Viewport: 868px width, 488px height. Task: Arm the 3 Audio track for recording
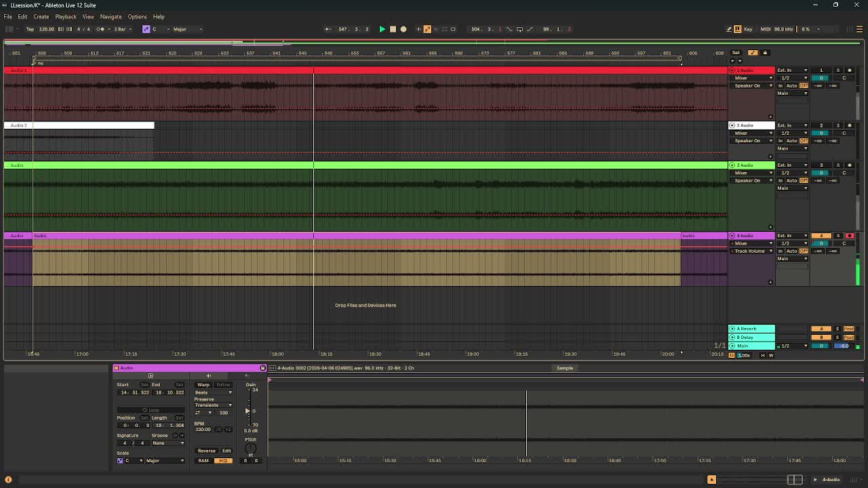click(849, 165)
